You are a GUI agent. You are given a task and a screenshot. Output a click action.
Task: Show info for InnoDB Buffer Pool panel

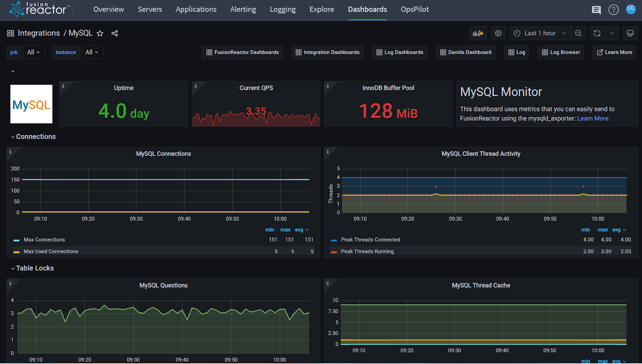[x=327, y=86]
